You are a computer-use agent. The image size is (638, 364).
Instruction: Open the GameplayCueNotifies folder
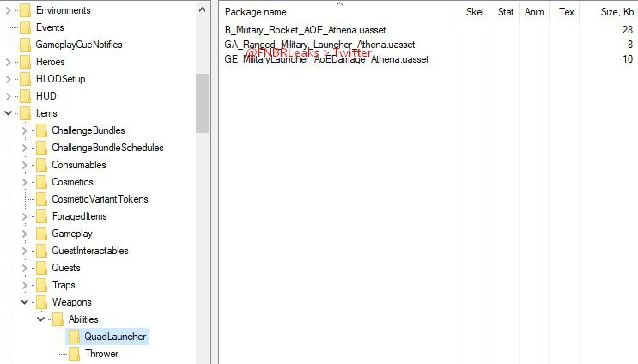click(x=78, y=45)
